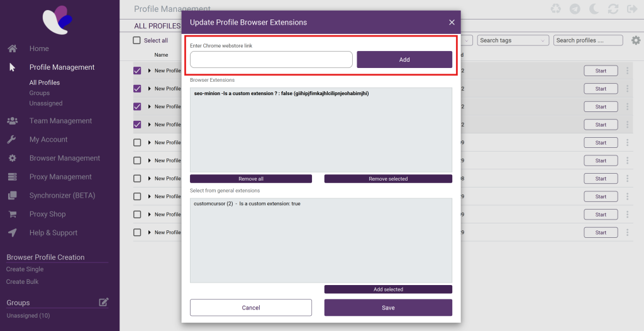Open the Telegram paper plane icon

pos(575,9)
